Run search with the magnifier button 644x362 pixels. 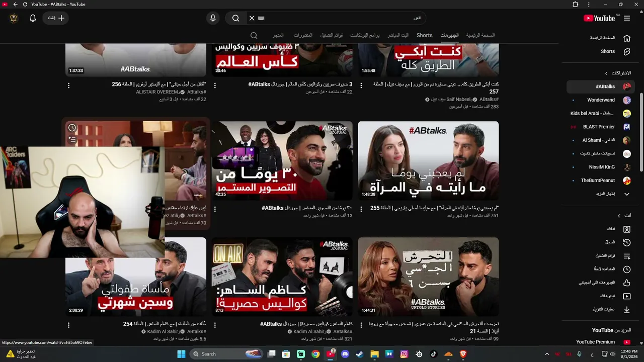[235, 18]
